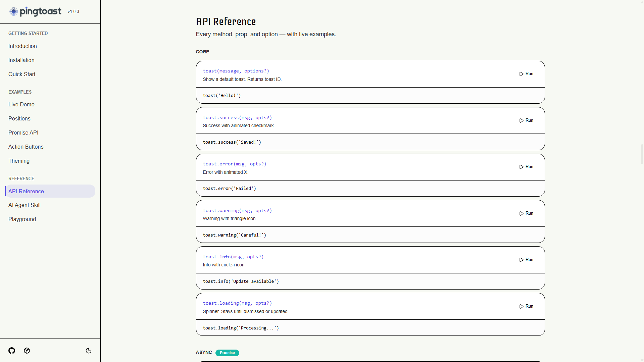644x362 pixels.
Task: Open the Promise API example
Action: tap(23, 133)
